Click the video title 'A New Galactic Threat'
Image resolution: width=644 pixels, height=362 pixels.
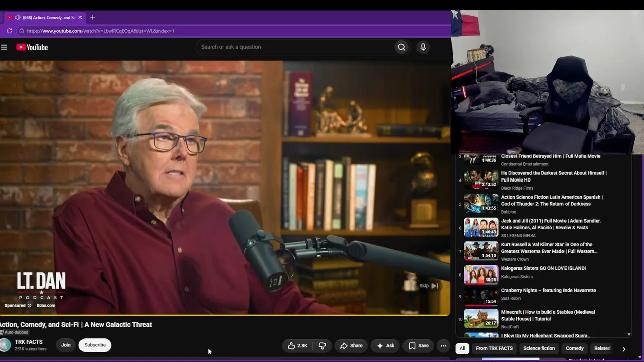pyautogui.click(x=76, y=325)
